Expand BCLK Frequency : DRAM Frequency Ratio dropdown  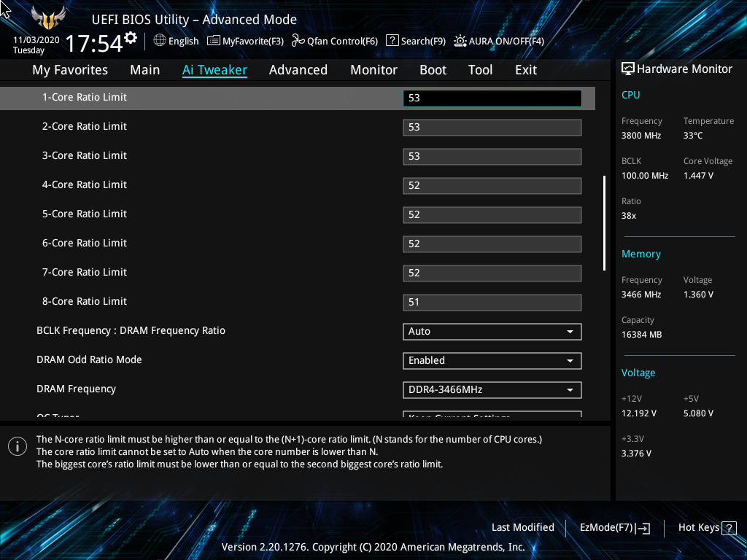coord(492,332)
